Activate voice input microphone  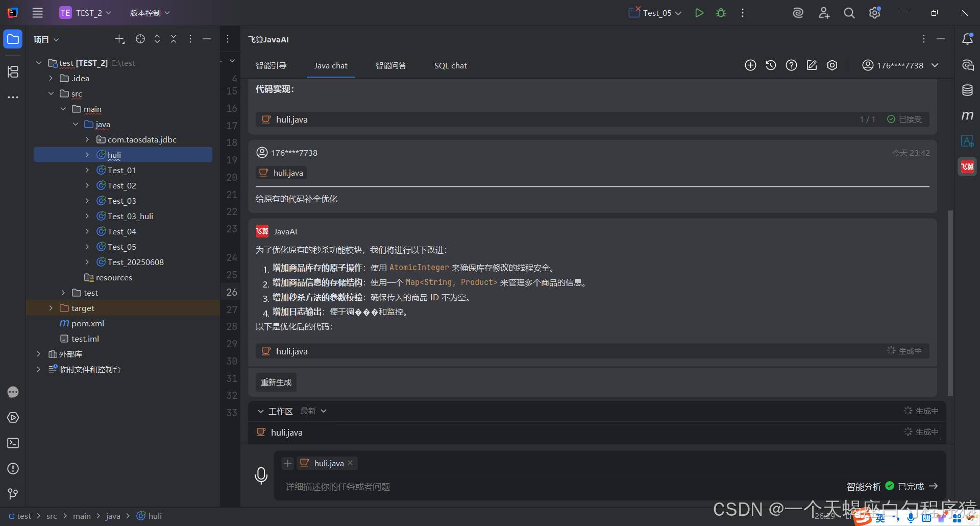[261, 475]
